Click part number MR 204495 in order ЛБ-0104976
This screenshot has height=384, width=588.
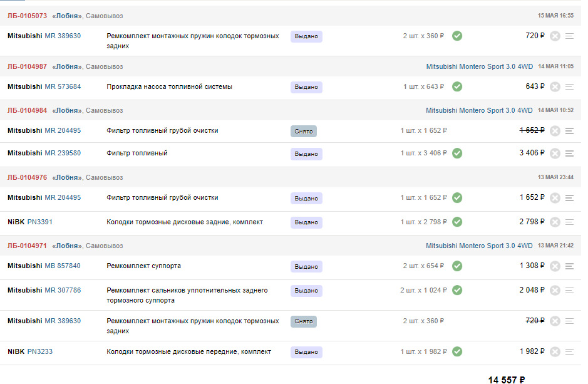click(x=63, y=197)
